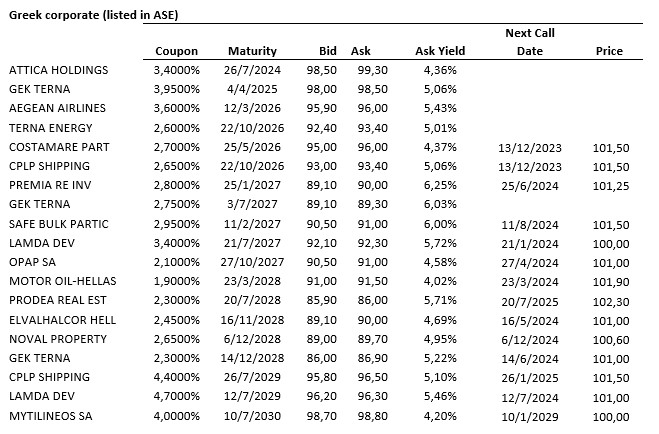Select the 6,25% ask yield value
This screenshot has height=434, width=659.
point(440,186)
